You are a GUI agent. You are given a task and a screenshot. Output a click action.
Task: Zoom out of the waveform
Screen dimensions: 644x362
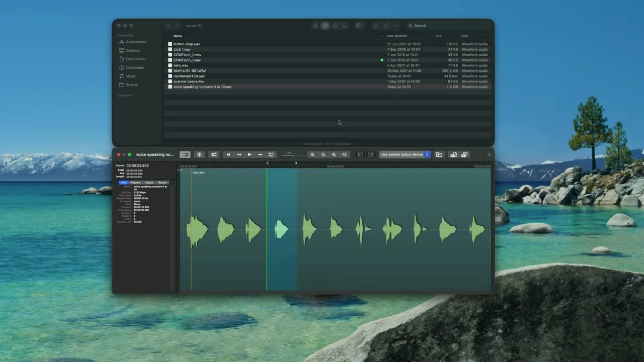[x=323, y=154]
